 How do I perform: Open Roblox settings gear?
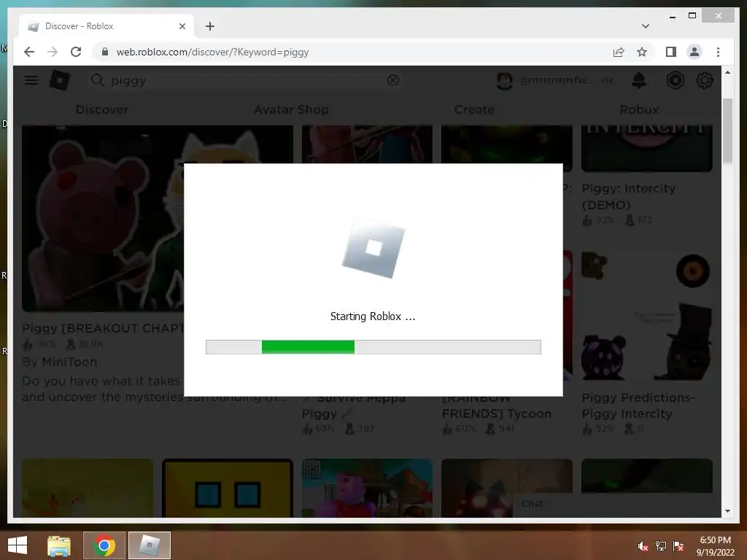pos(704,80)
